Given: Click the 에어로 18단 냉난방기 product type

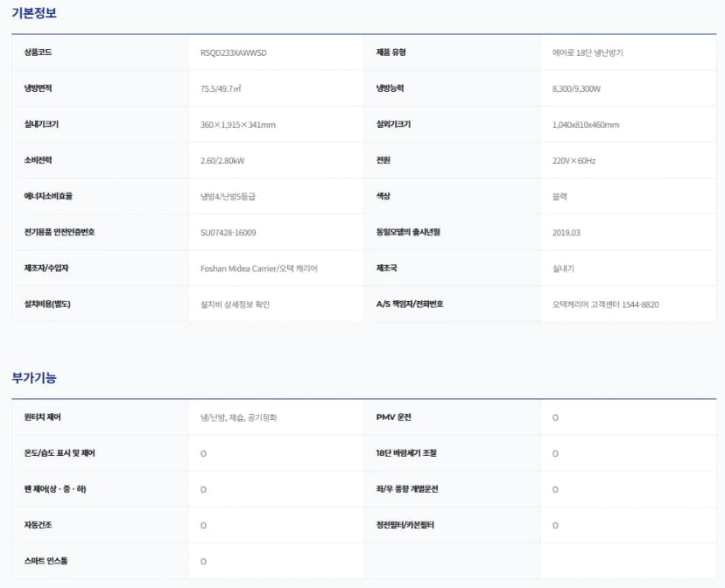Looking at the screenshot, I should [x=588, y=52].
